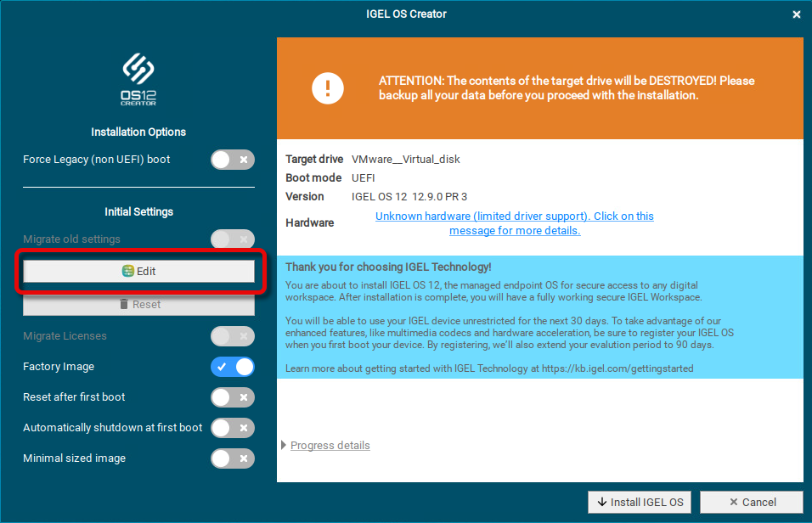Click the Hardware field label

point(310,223)
